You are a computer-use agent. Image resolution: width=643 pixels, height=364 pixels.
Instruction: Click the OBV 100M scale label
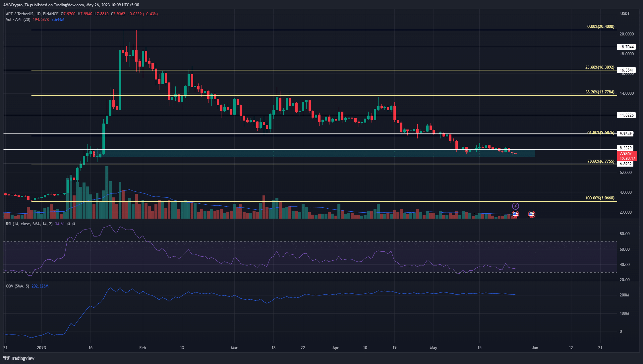[624, 313]
